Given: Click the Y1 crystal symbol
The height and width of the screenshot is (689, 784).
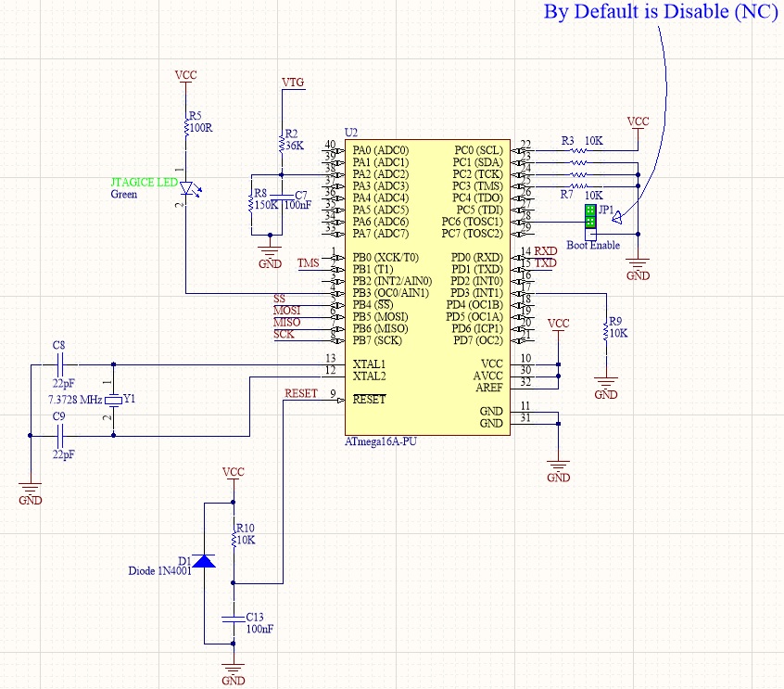Looking at the screenshot, I should tap(113, 400).
